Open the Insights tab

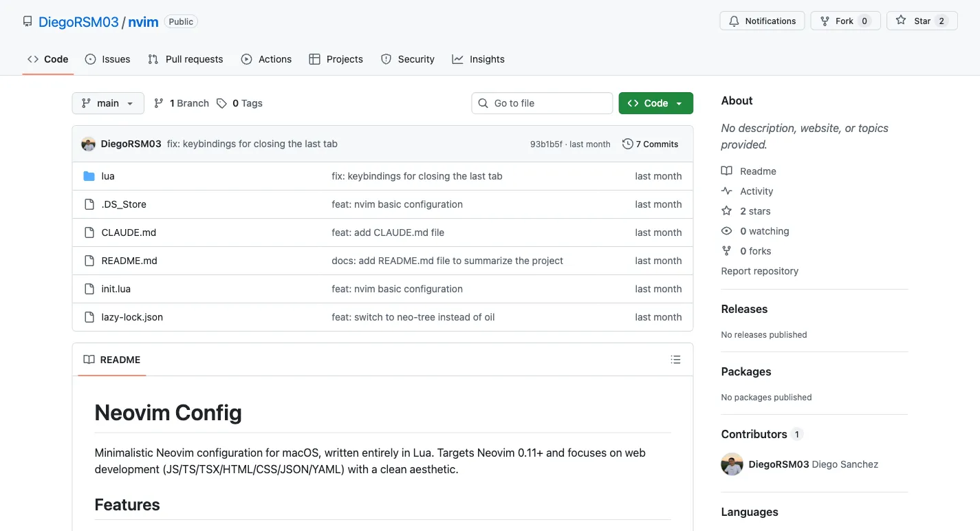[x=479, y=59]
